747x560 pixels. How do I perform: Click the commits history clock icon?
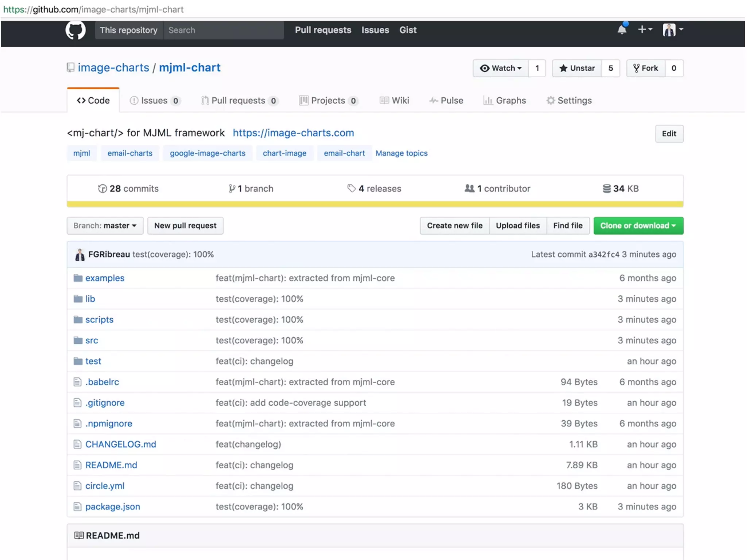(x=102, y=188)
